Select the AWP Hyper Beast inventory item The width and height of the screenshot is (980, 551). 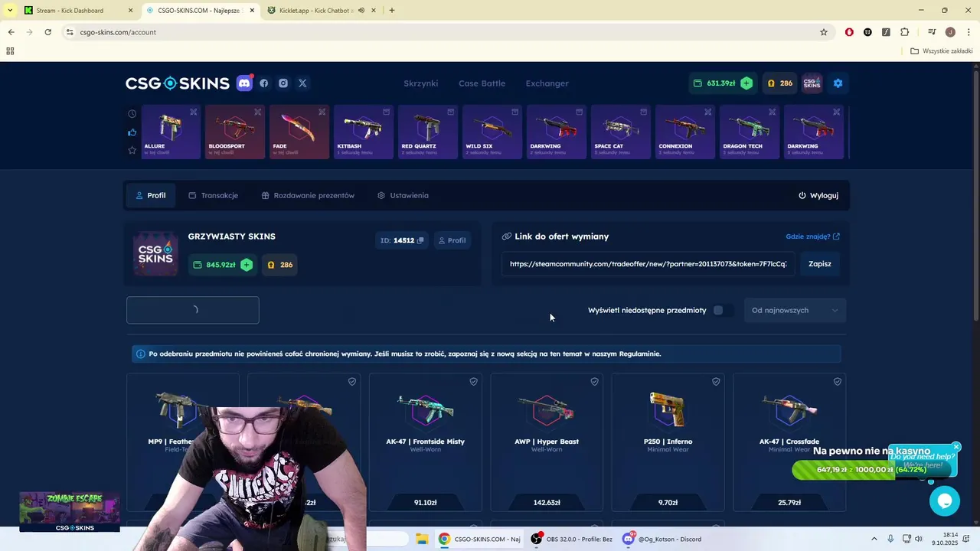tap(547, 442)
